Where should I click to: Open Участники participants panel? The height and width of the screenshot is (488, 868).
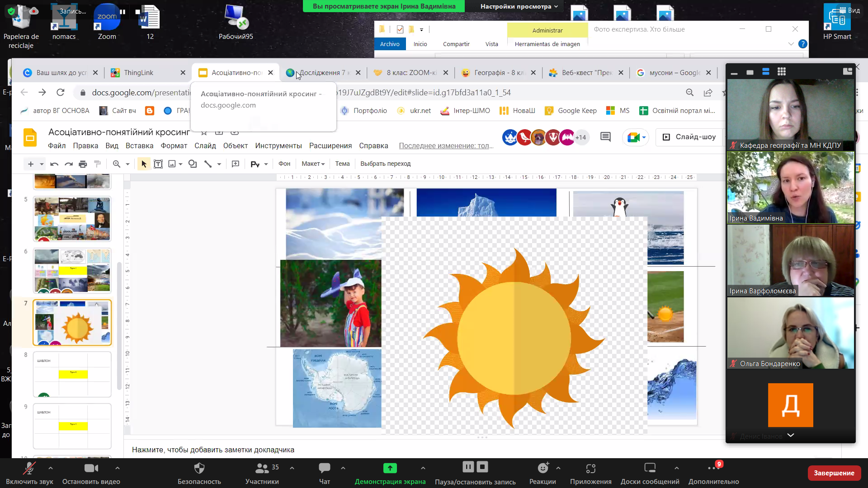(x=262, y=474)
